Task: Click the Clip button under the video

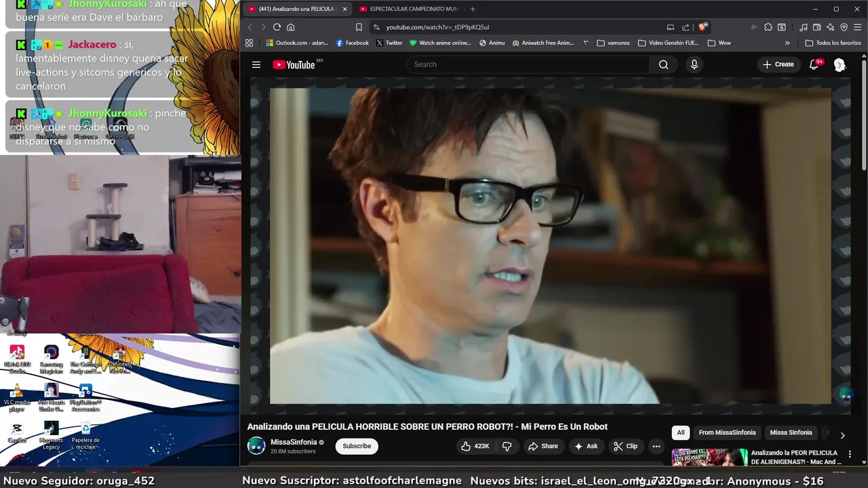Action: tap(625, 446)
